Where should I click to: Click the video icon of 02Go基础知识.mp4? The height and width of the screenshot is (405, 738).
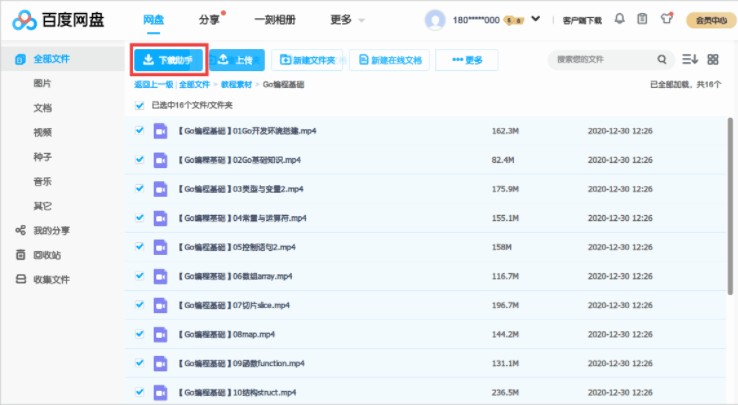[x=160, y=160]
